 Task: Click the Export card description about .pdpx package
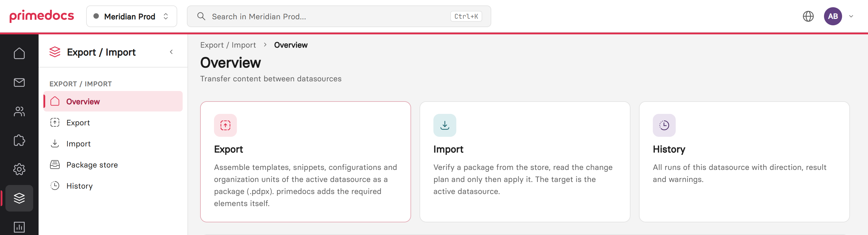(305, 186)
